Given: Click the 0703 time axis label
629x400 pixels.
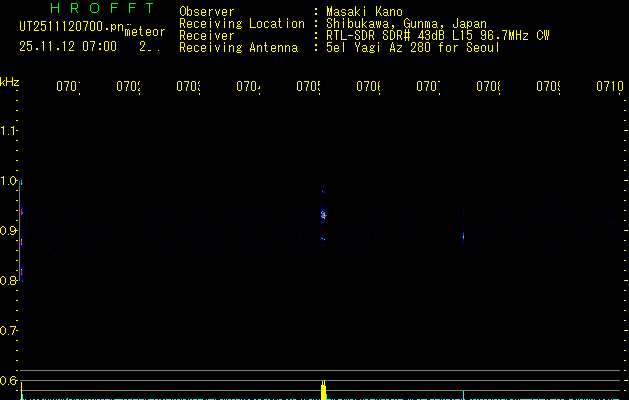Looking at the screenshot, I should 189,87.
